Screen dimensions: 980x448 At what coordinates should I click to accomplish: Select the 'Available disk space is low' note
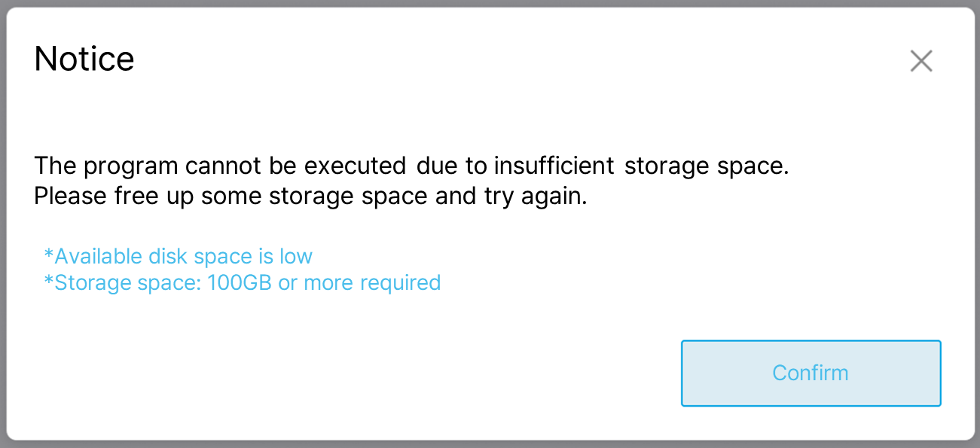(x=179, y=256)
